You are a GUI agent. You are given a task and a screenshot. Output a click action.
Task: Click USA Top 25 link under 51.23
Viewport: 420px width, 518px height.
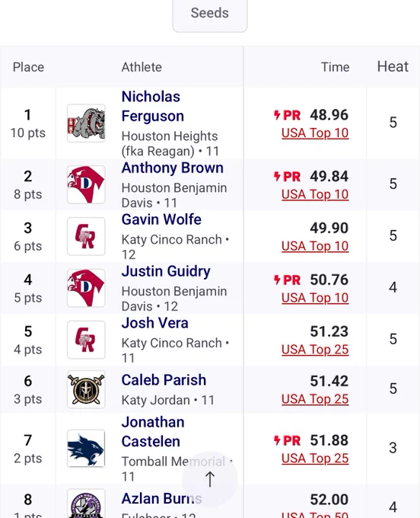point(315,350)
